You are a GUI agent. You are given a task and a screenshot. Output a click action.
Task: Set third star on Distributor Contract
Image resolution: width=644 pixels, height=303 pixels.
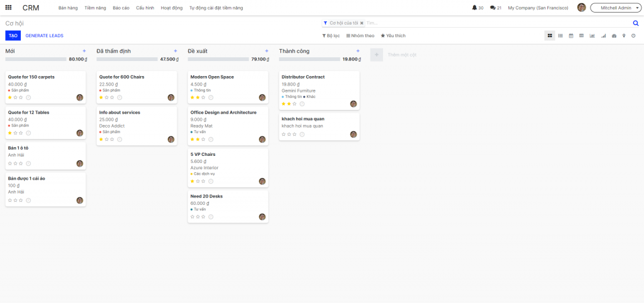click(x=294, y=104)
